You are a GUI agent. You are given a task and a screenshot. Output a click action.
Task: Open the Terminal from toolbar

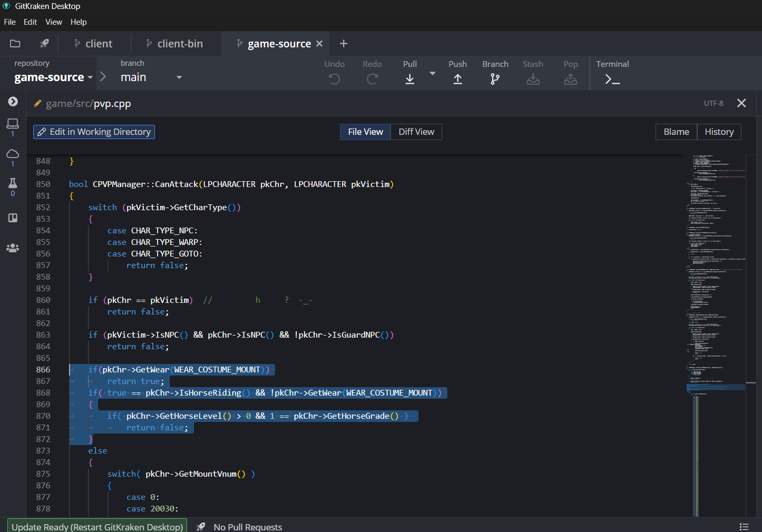click(x=612, y=79)
